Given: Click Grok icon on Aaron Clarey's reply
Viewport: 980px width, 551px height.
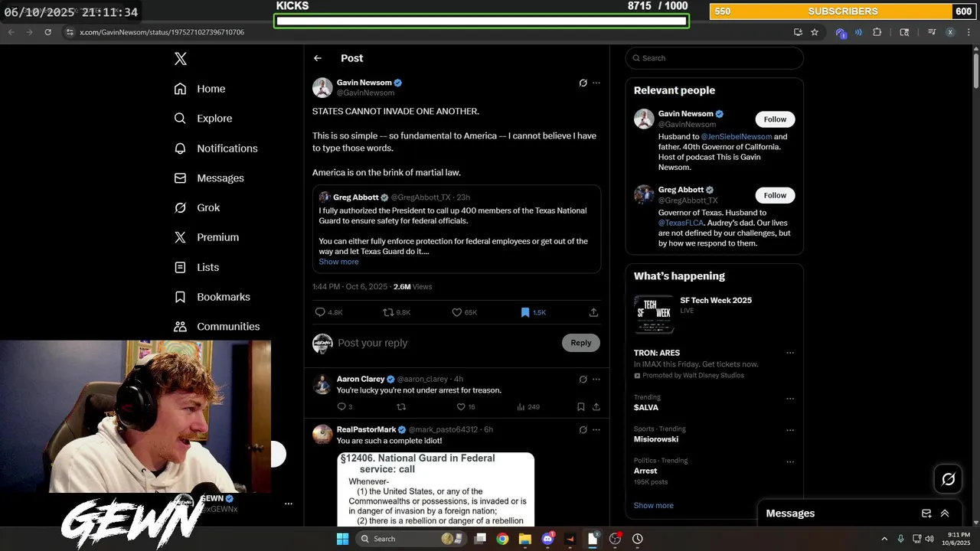Looking at the screenshot, I should 583,379.
